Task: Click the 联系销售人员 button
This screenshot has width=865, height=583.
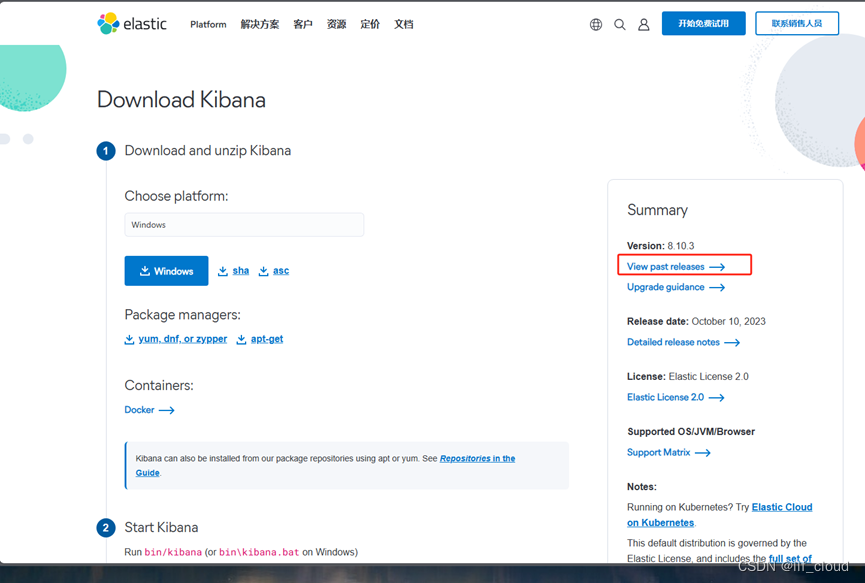Action: [797, 23]
